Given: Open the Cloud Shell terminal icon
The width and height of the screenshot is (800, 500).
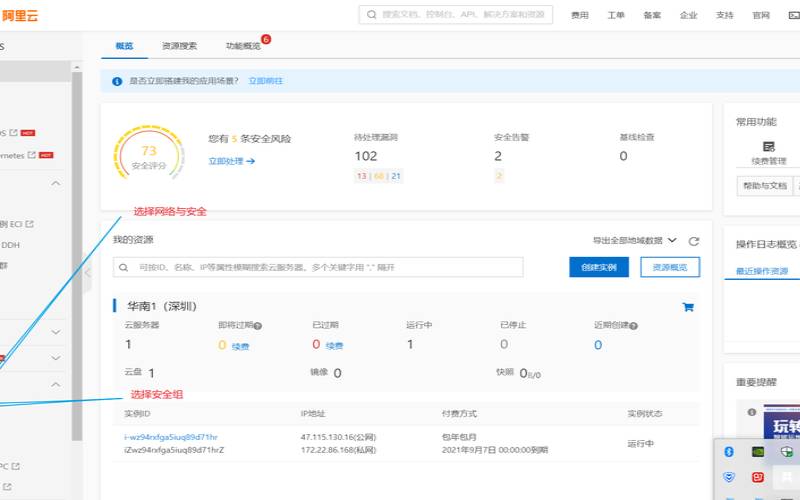Looking at the screenshot, I should [794, 15].
